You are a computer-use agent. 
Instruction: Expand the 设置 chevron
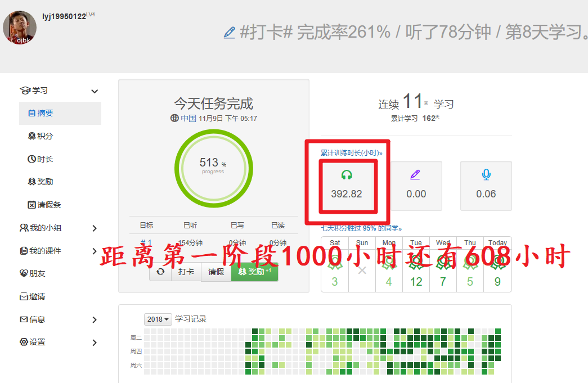click(x=95, y=343)
